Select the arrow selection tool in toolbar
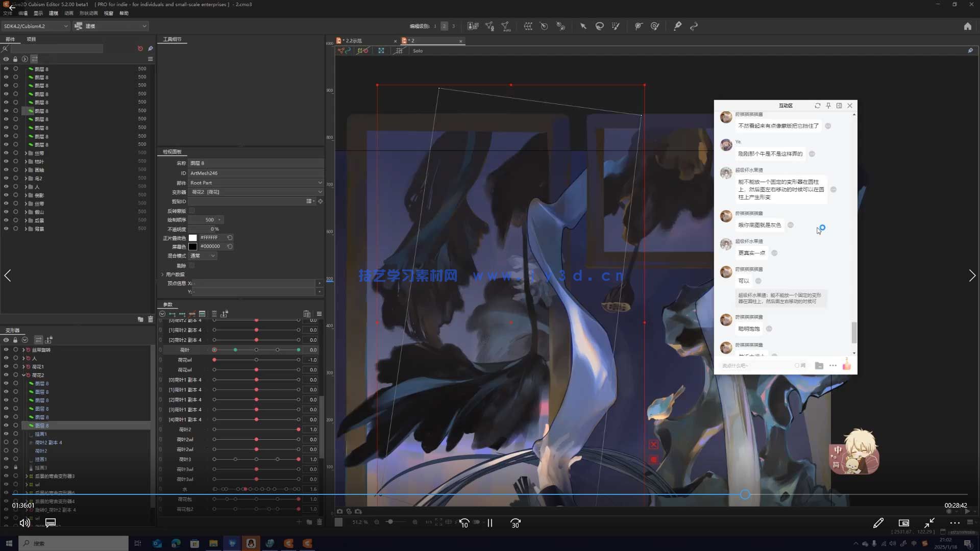 click(x=583, y=26)
